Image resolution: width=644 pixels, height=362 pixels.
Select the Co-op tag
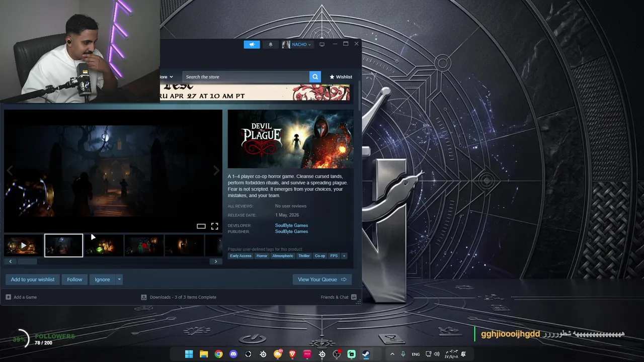click(x=320, y=256)
